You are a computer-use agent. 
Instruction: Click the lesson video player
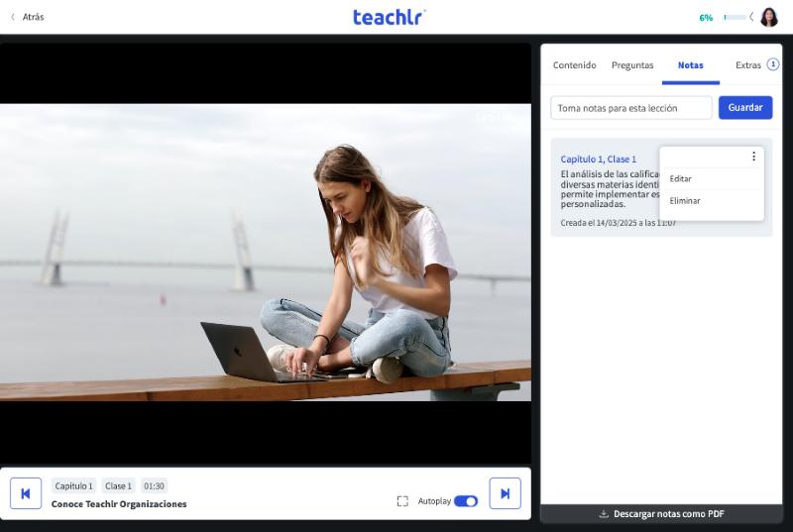point(266,254)
